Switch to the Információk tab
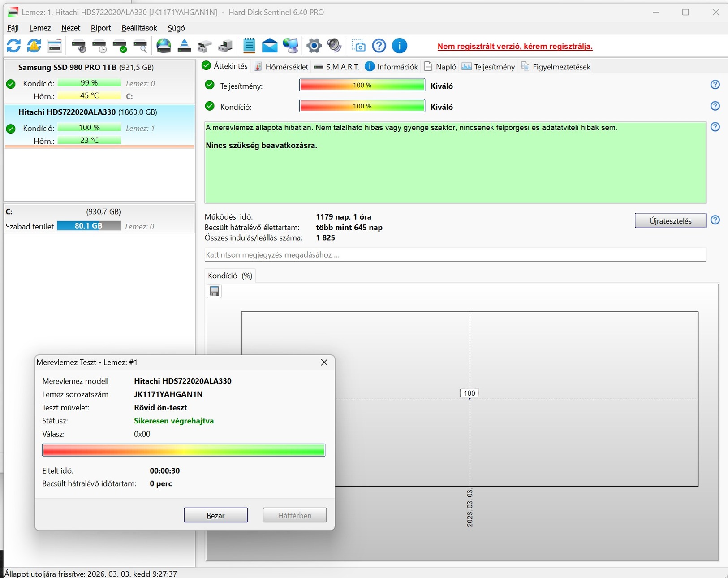The height and width of the screenshot is (578, 728). (392, 67)
